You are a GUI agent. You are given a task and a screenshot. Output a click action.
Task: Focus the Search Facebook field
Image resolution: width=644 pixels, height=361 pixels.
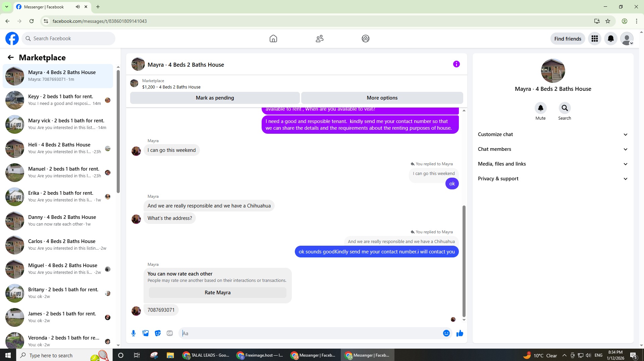click(x=69, y=39)
